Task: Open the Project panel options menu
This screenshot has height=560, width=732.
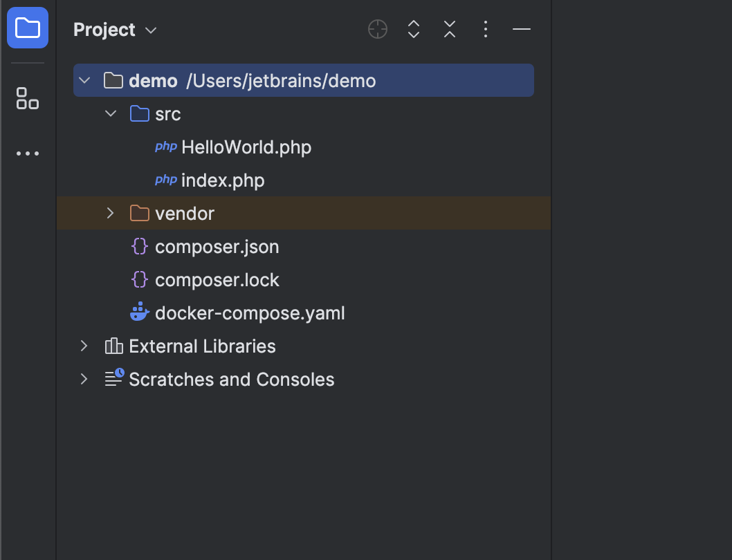Action: click(x=486, y=29)
